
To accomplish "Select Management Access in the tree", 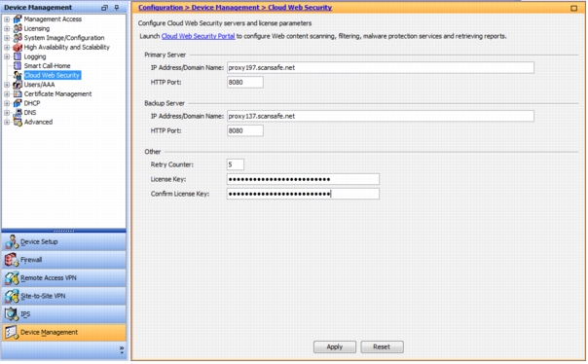I will pos(53,19).
